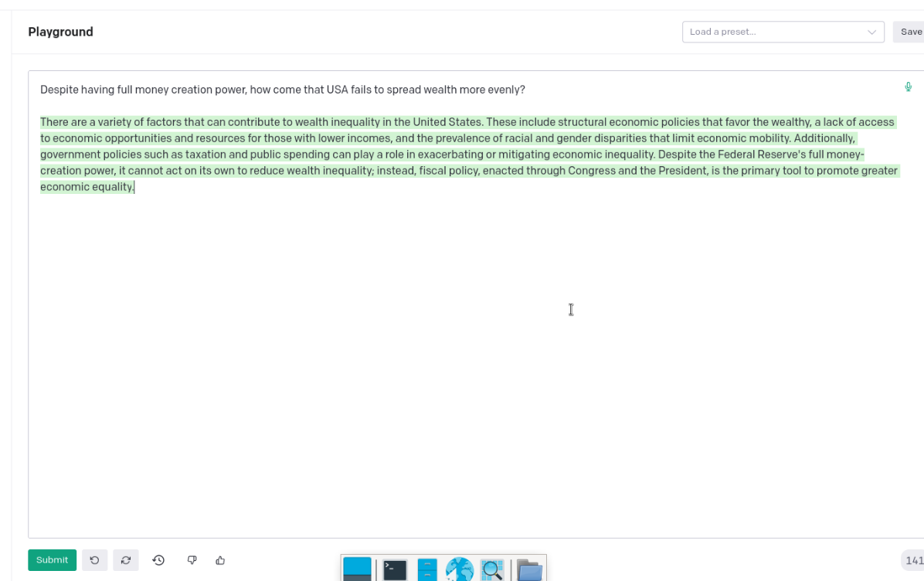Screen dimensions: 924x581
Task: Rate the completion with thumbs down
Action: (x=192, y=560)
